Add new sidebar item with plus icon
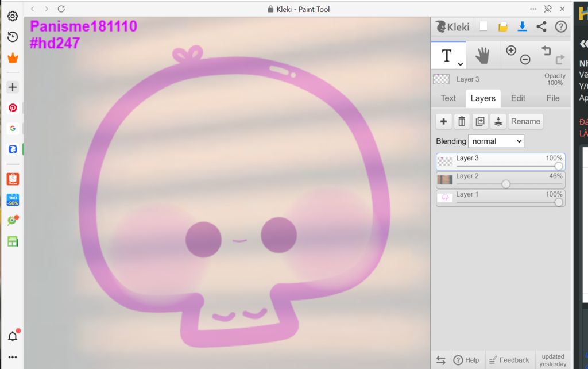Image resolution: width=588 pixels, height=369 pixels. [x=13, y=87]
